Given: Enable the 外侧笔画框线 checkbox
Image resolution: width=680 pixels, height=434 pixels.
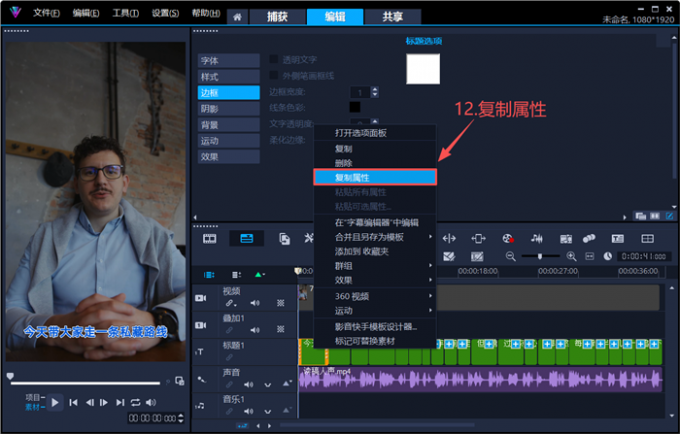Looking at the screenshot, I should (x=274, y=75).
